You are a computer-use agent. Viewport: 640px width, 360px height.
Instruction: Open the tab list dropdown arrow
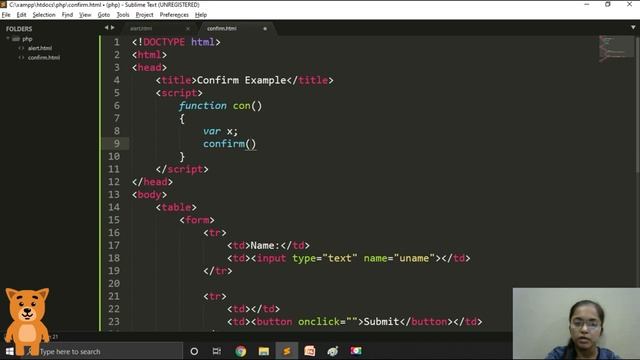pos(633,28)
